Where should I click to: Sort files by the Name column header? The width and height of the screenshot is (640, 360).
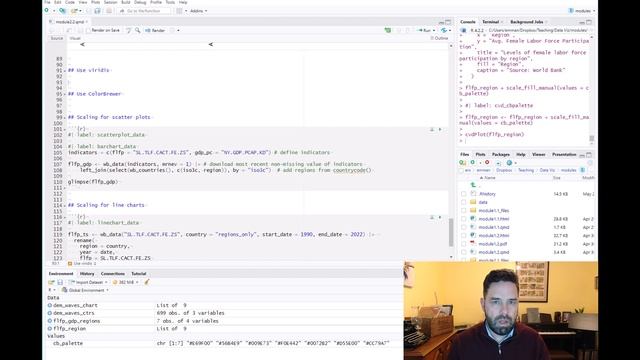(490, 178)
